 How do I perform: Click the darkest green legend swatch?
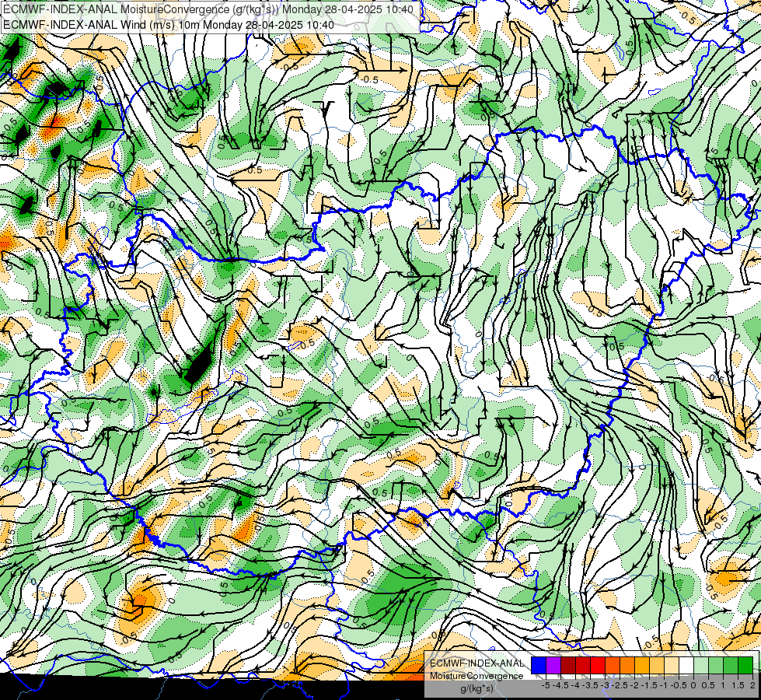click(745, 666)
